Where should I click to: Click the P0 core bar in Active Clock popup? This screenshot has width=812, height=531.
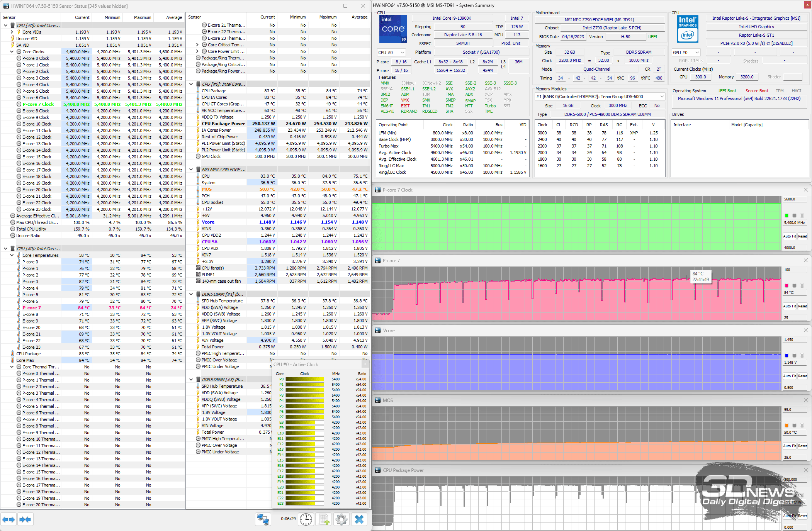(305, 379)
